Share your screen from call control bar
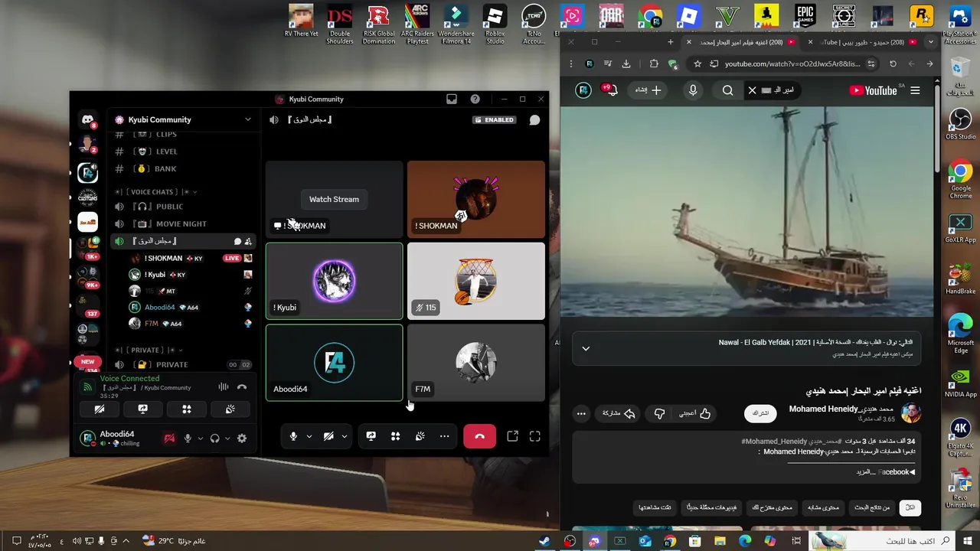 371,436
